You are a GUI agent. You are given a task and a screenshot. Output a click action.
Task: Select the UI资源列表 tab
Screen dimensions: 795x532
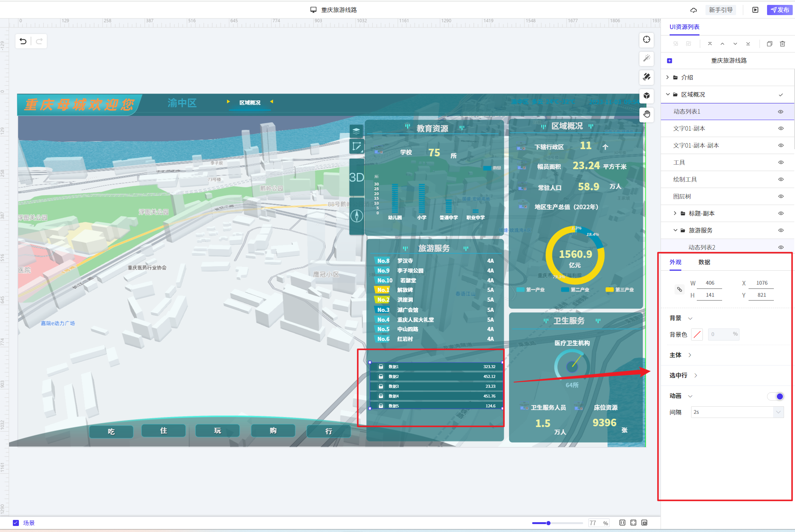click(x=684, y=27)
